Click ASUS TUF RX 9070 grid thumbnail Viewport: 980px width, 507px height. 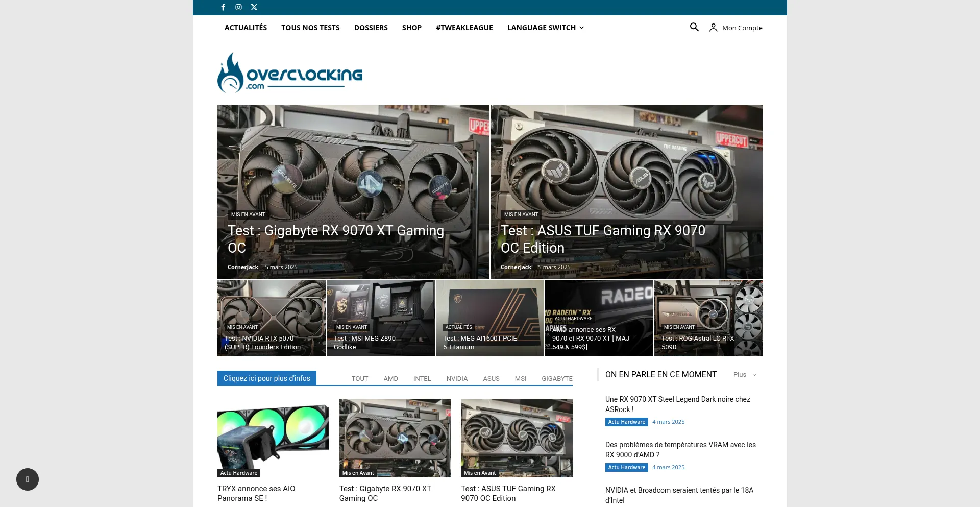[x=517, y=438]
